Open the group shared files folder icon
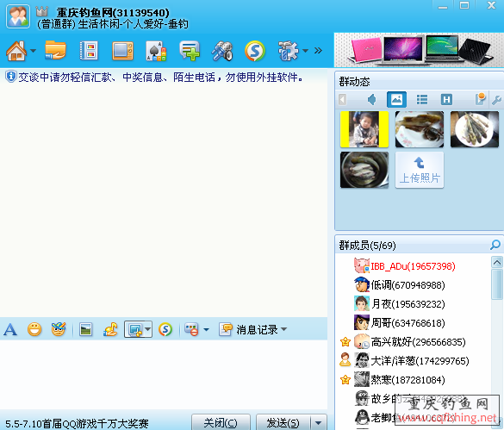This screenshot has width=504, height=430. (55, 51)
